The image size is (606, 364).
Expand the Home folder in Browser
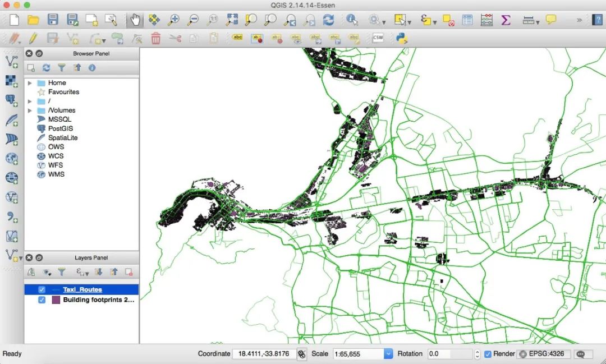[x=30, y=82]
